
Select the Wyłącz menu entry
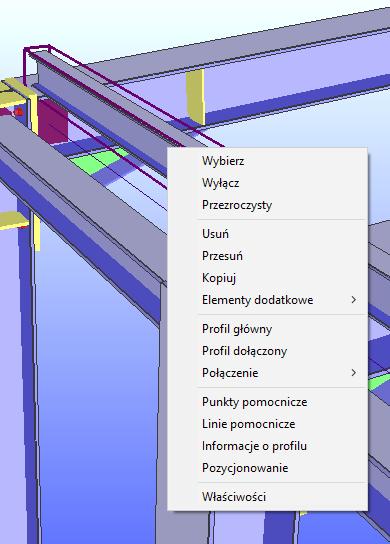pos(267,183)
